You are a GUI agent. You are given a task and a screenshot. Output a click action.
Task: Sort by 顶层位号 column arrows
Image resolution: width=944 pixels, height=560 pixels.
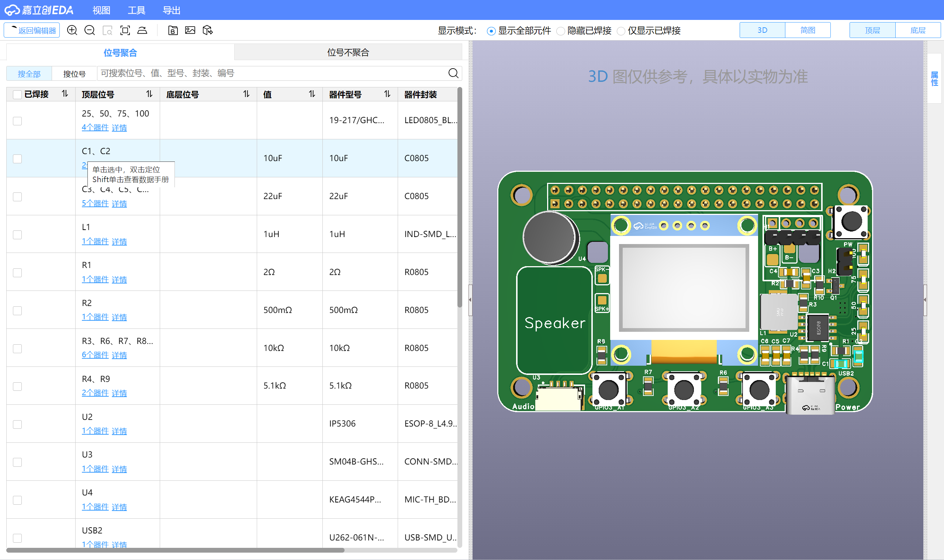pos(149,94)
